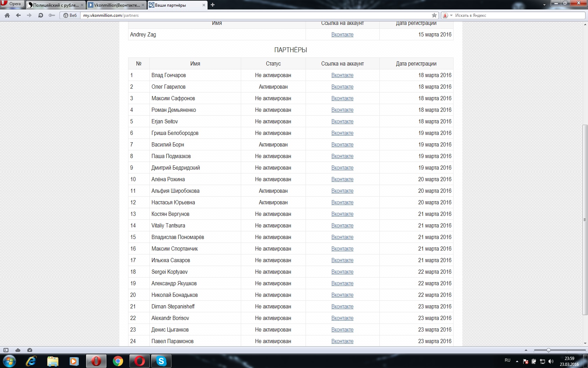Image resolution: width=588 pixels, height=368 pixels.
Task: Open Вконтакте link for Павел Парамонов
Action: pyautogui.click(x=342, y=341)
